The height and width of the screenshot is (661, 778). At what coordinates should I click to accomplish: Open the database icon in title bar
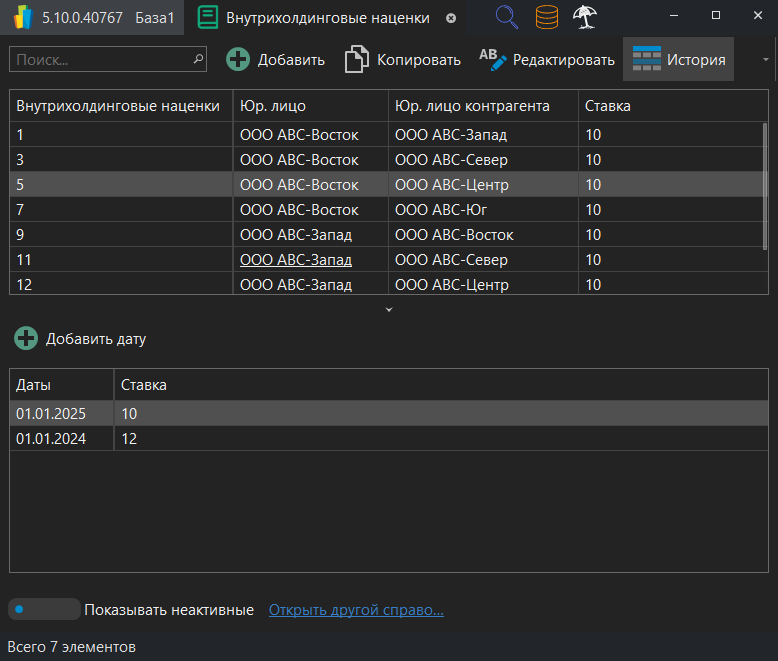546,17
